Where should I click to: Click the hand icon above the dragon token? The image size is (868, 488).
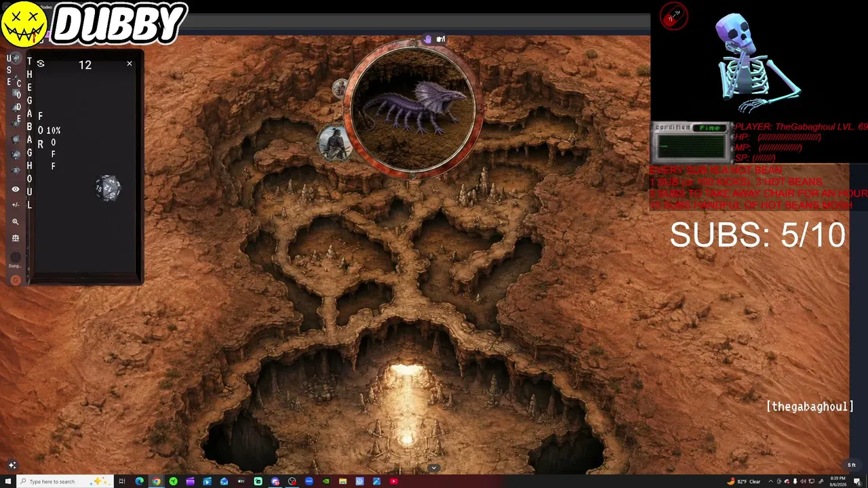click(428, 39)
